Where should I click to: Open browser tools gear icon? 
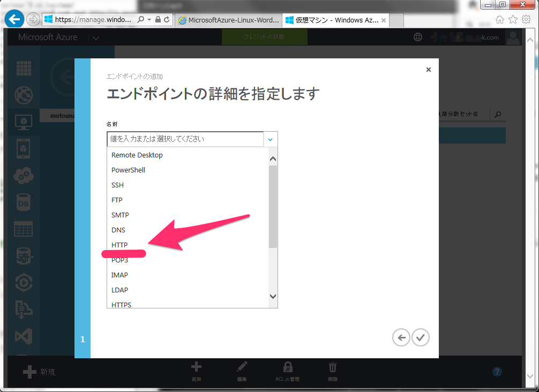(526, 19)
